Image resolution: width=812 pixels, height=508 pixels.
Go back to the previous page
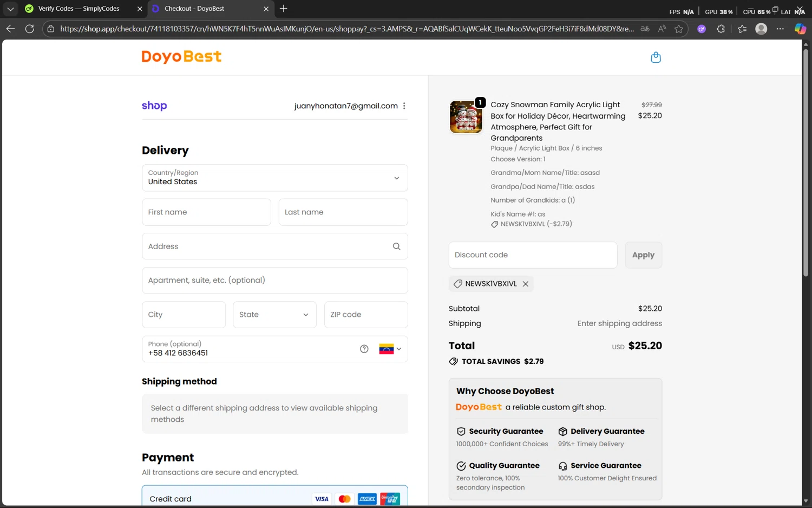pyautogui.click(x=10, y=29)
